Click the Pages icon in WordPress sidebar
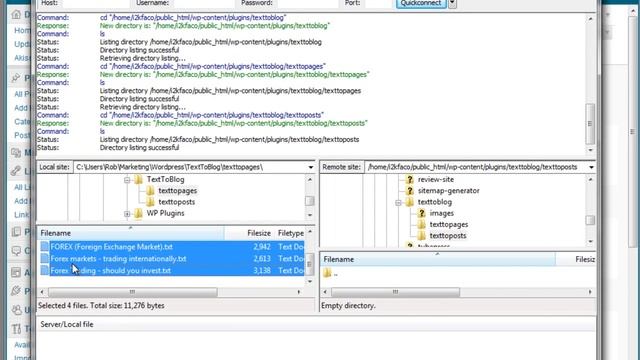 coord(16,232)
